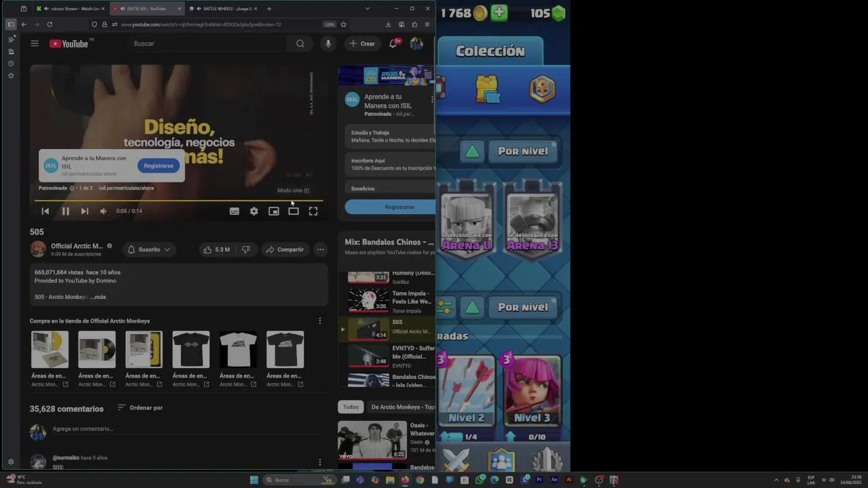This screenshot has height=488, width=868.
Task: Click Registrarse on the video ad overlay
Action: (159, 165)
